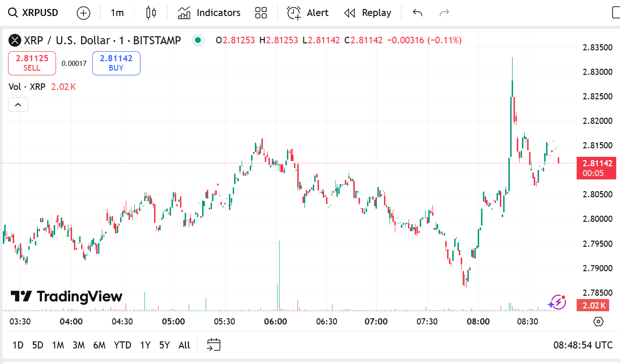Viewport: 620px width, 364px height.
Task: Start bar Replay mode
Action: (x=367, y=13)
